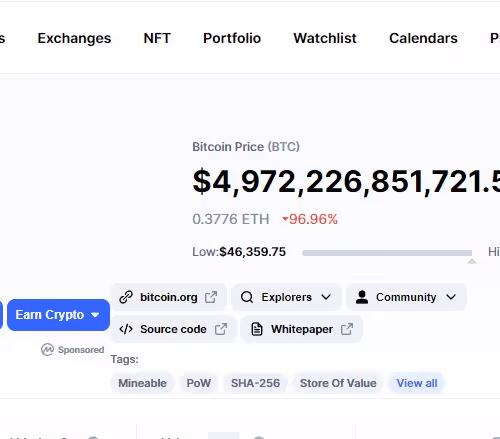Click the code brackets icon beside Source code

(126, 329)
